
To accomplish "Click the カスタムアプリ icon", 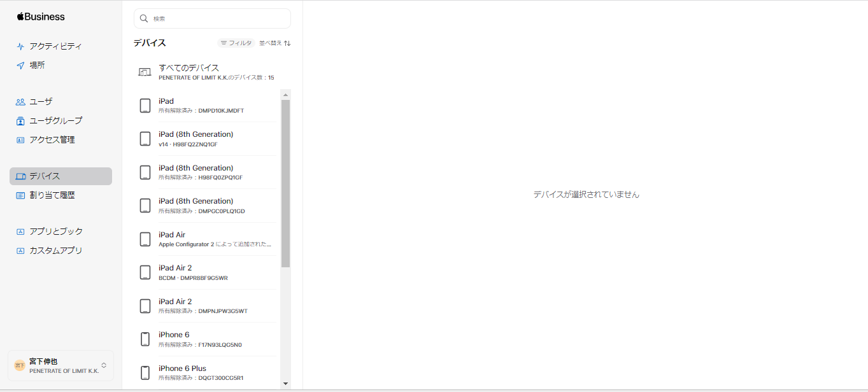I will (x=20, y=251).
